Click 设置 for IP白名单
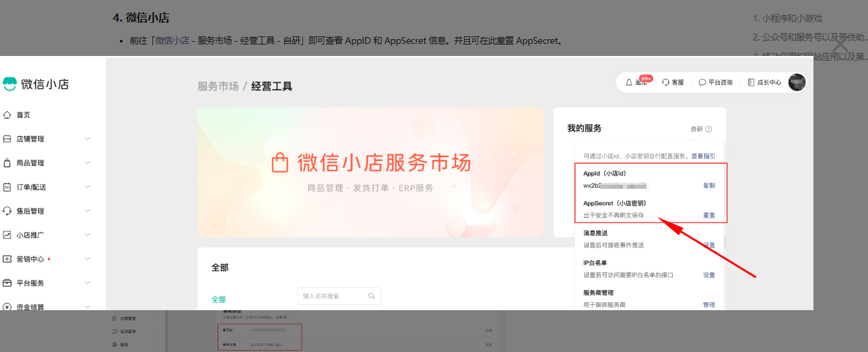 click(x=709, y=275)
